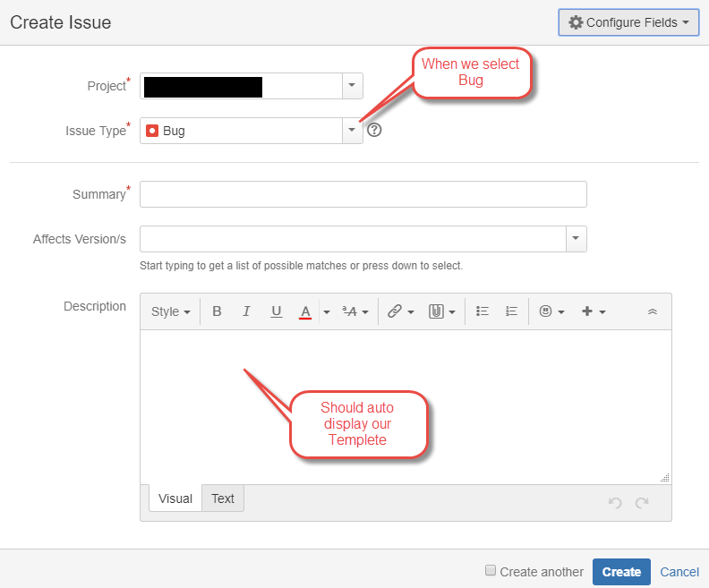Open the Issue Type dropdown

(352, 131)
